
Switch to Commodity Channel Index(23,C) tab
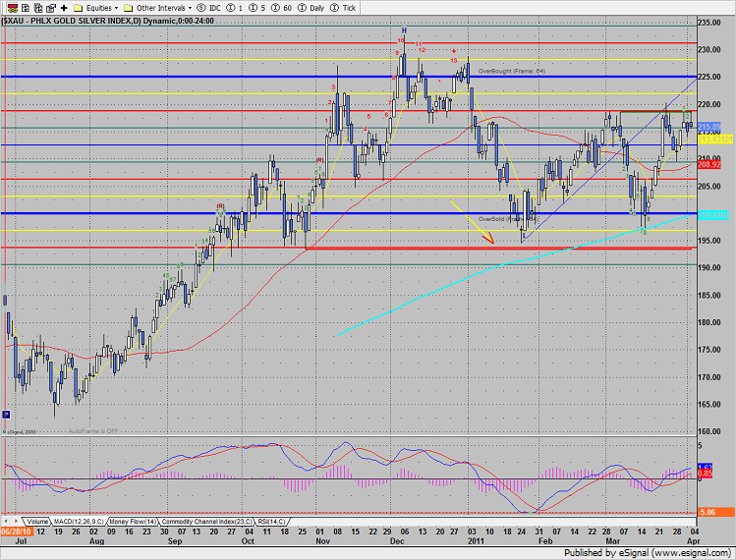[x=206, y=522]
